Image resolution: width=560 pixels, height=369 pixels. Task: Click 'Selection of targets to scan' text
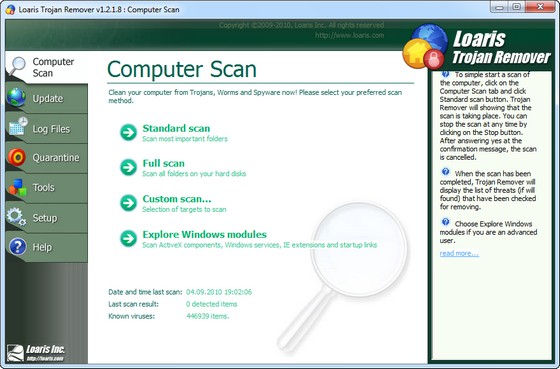point(184,209)
